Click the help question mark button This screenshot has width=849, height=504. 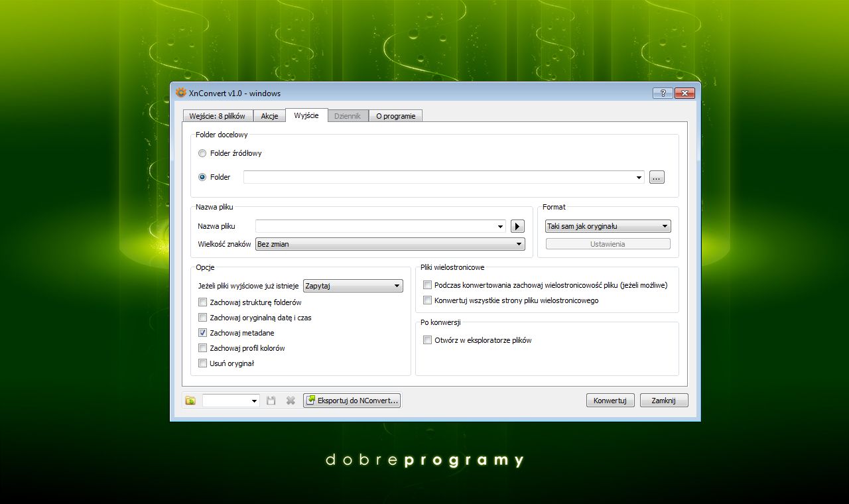[x=663, y=93]
